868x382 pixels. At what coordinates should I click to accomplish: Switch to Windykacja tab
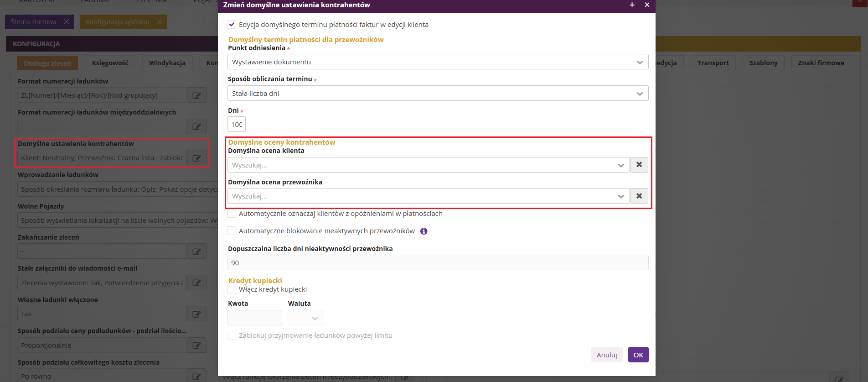tap(167, 63)
